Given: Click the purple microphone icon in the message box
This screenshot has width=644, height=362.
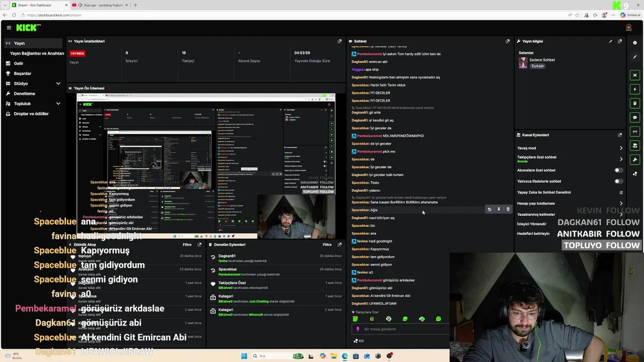Looking at the screenshot, I should [358, 329].
